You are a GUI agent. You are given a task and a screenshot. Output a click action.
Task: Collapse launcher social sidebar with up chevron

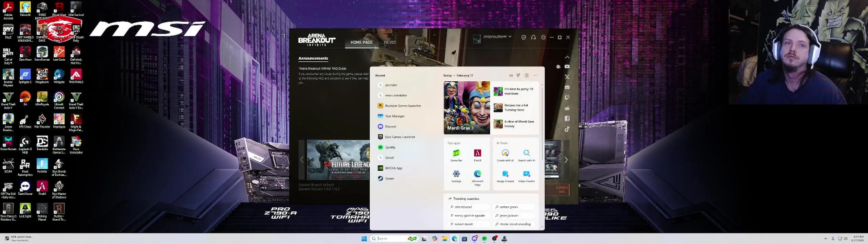567,57
